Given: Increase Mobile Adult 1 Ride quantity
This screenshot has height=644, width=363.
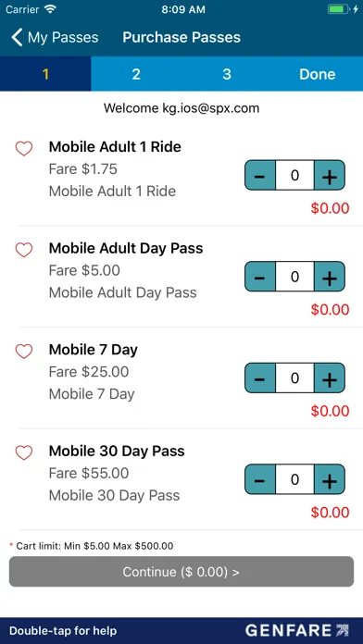Looking at the screenshot, I should tap(330, 176).
